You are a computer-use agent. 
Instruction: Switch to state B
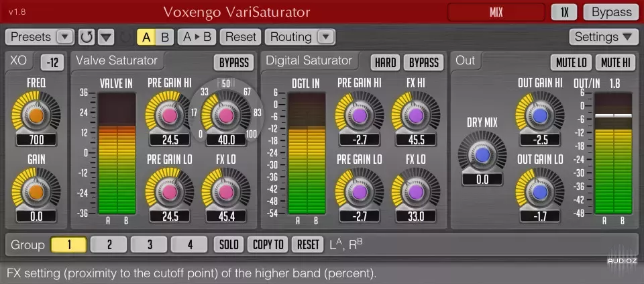[164, 37]
